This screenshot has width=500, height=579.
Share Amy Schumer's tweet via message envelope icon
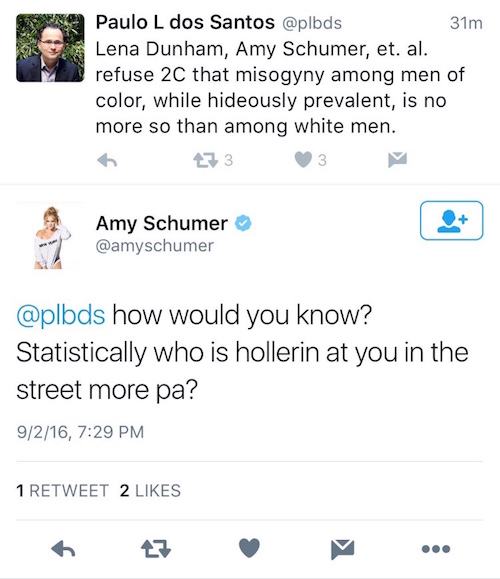pos(343,549)
